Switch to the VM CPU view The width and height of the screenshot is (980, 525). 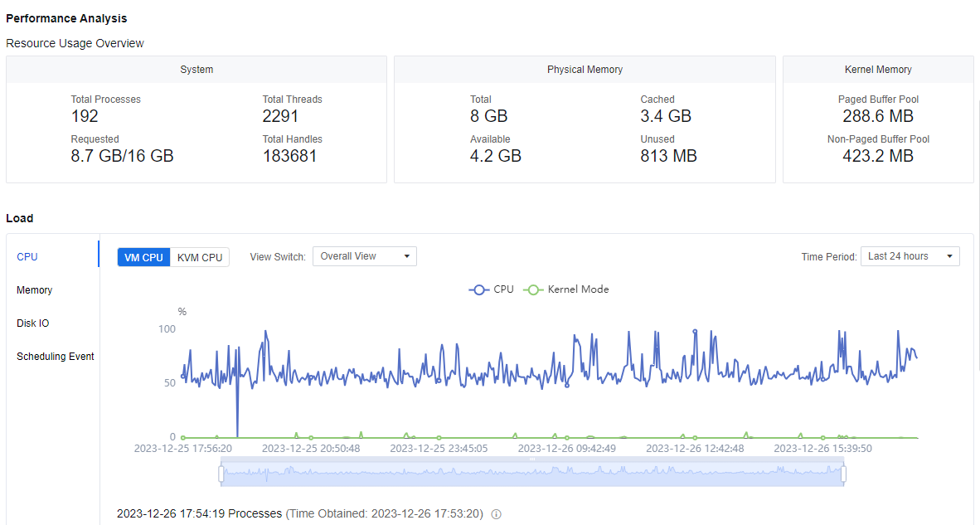143,257
